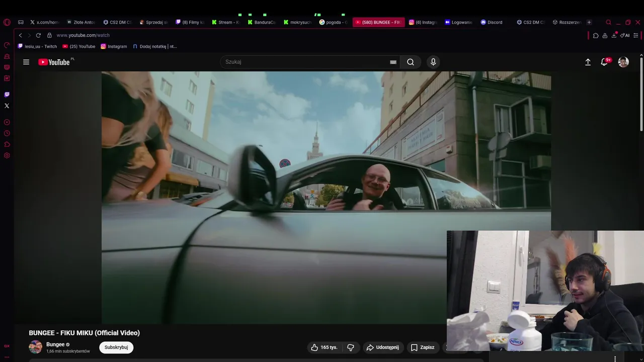644x362 pixels.
Task: Like the video (165 tys.)
Action: point(324,347)
